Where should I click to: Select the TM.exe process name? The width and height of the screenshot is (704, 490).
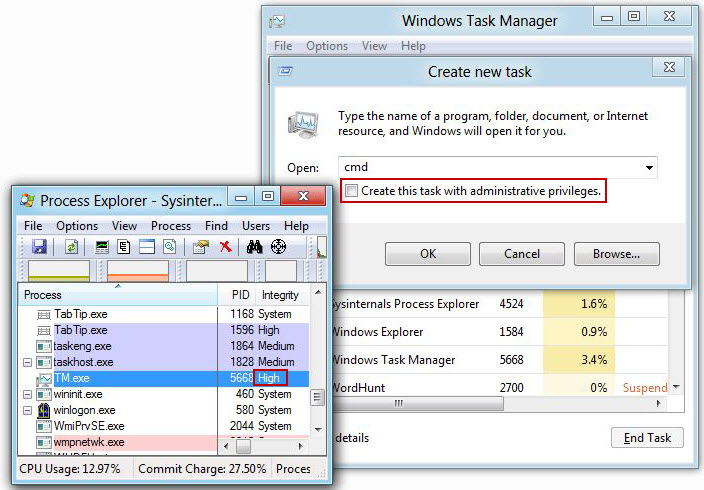point(72,378)
